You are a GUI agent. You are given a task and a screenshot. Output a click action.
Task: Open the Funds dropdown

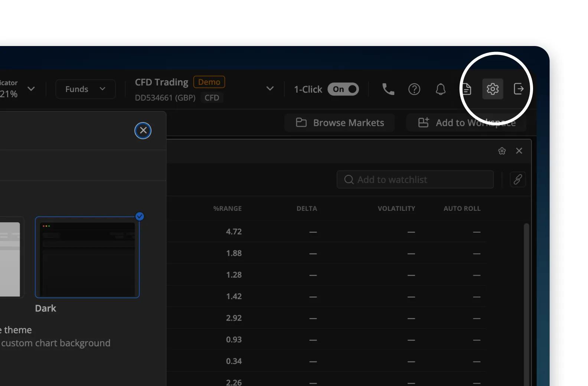point(85,89)
